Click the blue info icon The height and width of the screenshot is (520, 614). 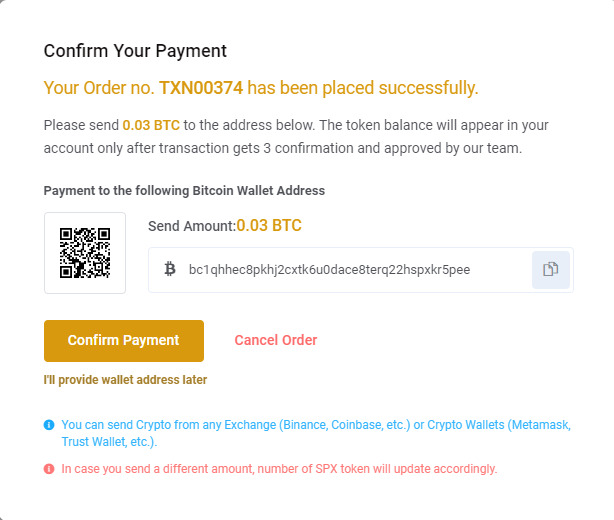tap(49, 425)
